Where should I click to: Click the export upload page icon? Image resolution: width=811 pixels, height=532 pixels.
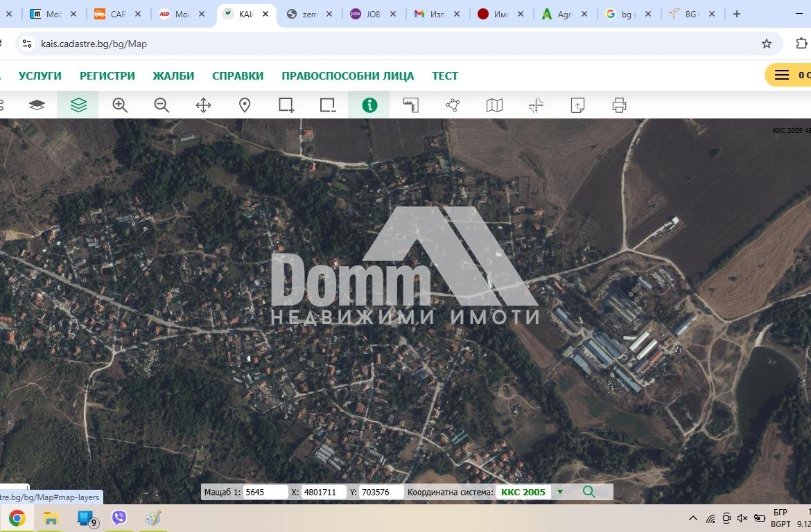pyautogui.click(x=577, y=105)
